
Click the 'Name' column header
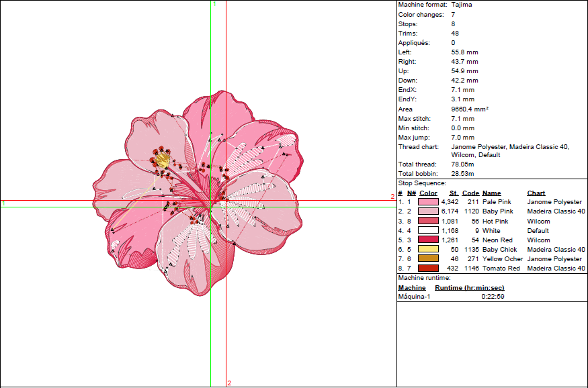[x=491, y=193]
